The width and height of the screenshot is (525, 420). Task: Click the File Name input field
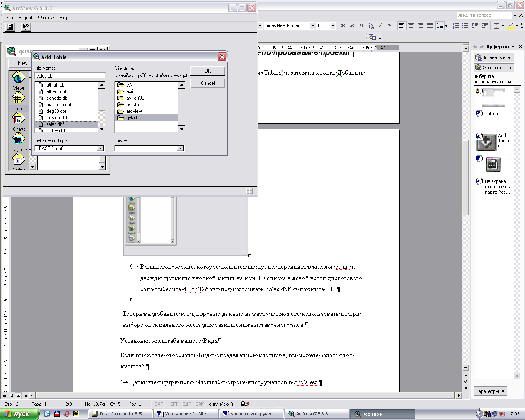(70, 76)
